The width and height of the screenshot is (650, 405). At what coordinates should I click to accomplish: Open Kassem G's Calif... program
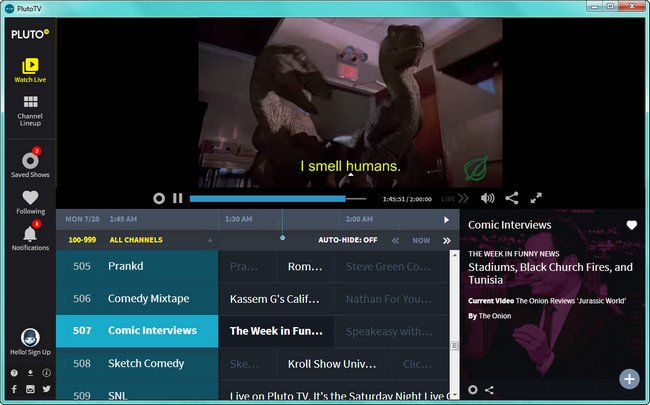click(276, 299)
